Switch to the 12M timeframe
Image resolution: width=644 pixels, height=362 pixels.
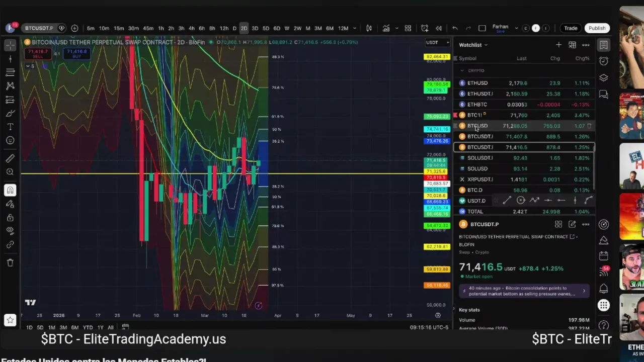(x=343, y=28)
